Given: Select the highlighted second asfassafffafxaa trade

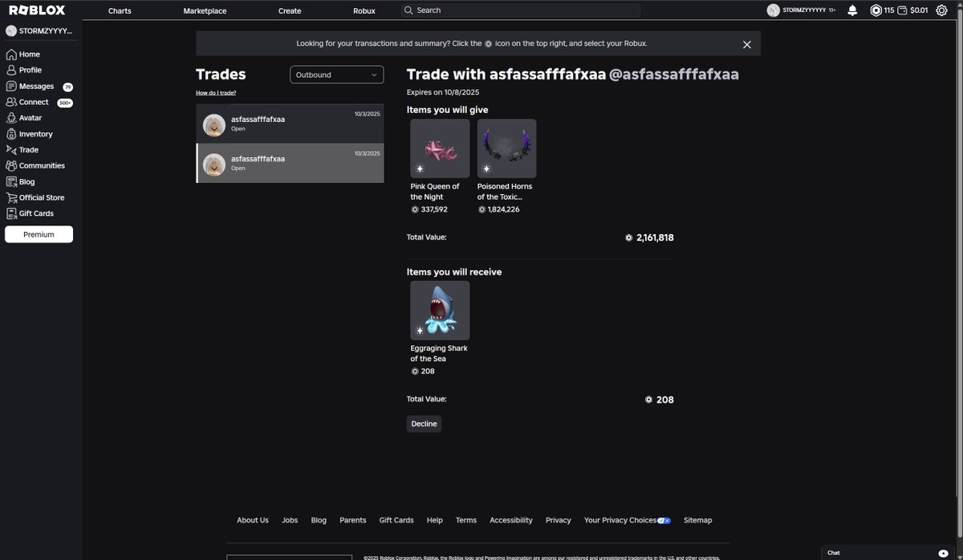Looking at the screenshot, I should pos(290,163).
